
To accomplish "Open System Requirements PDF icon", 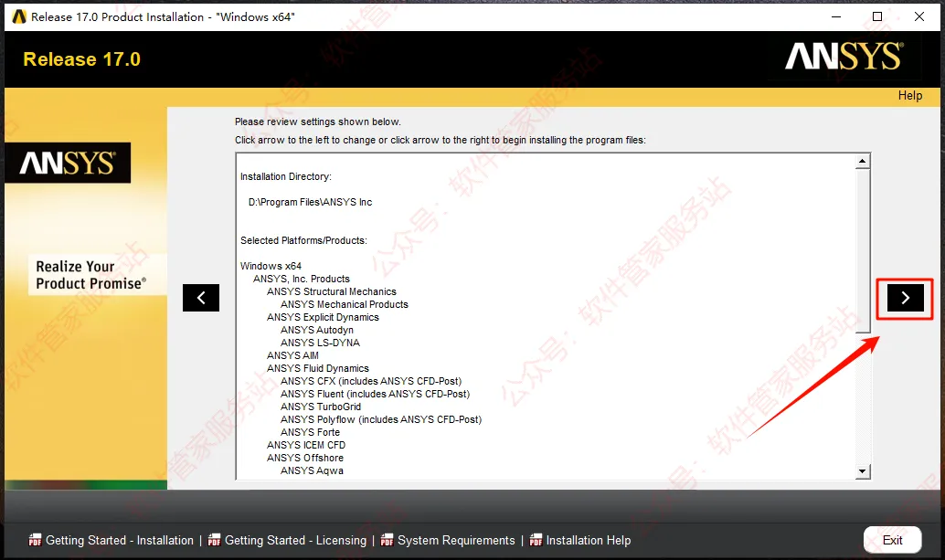I will click(x=387, y=540).
